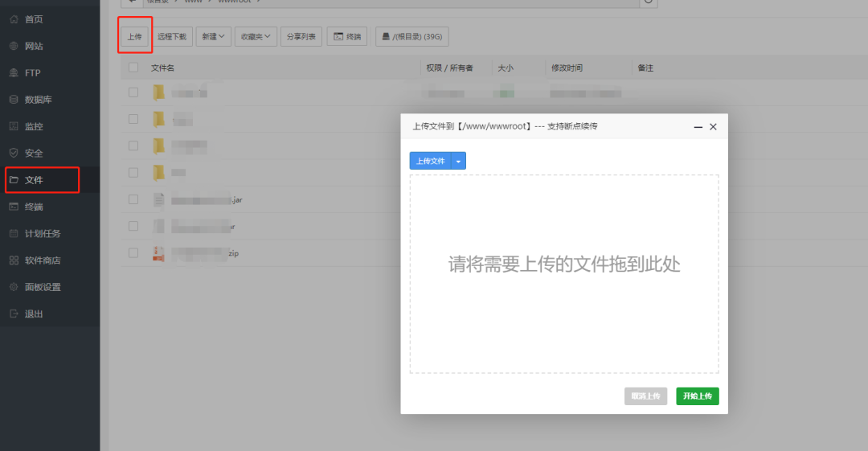Click the 终端 toolbar button
Screen dimensions: 868x451
point(347,36)
